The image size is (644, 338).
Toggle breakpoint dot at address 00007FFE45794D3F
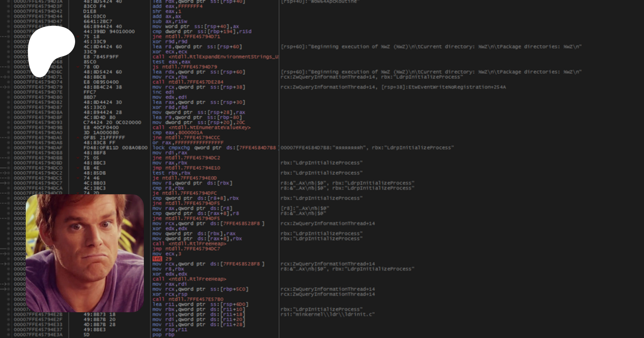[9, 6]
